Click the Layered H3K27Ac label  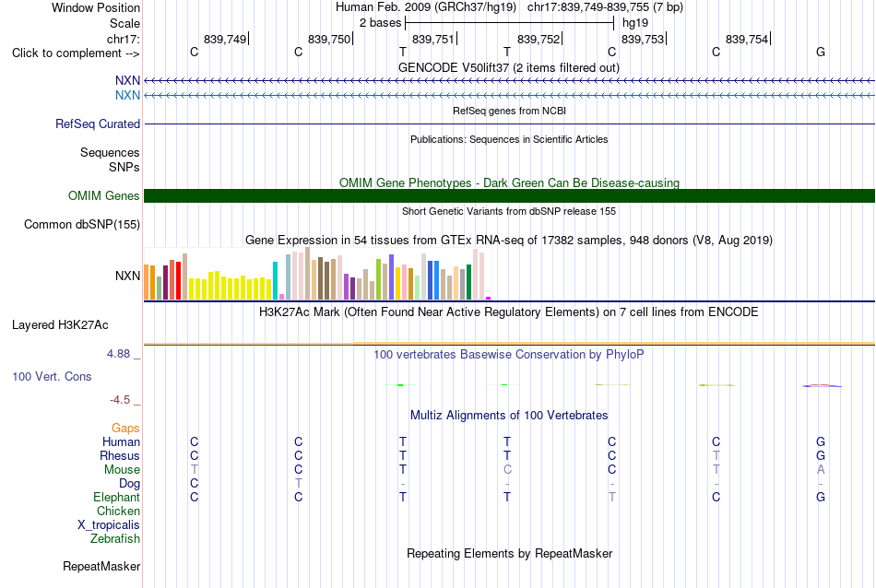(x=60, y=325)
